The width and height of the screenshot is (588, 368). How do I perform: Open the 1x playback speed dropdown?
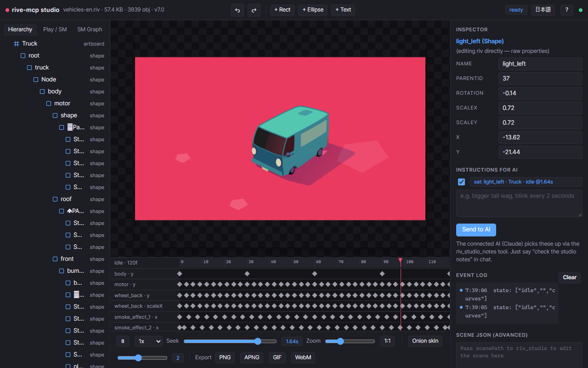click(x=148, y=341)
